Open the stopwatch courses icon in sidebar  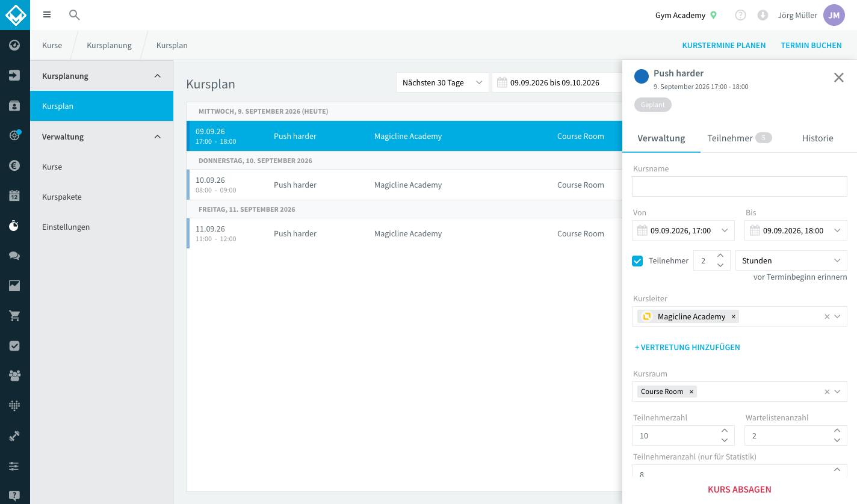point(15,226)
